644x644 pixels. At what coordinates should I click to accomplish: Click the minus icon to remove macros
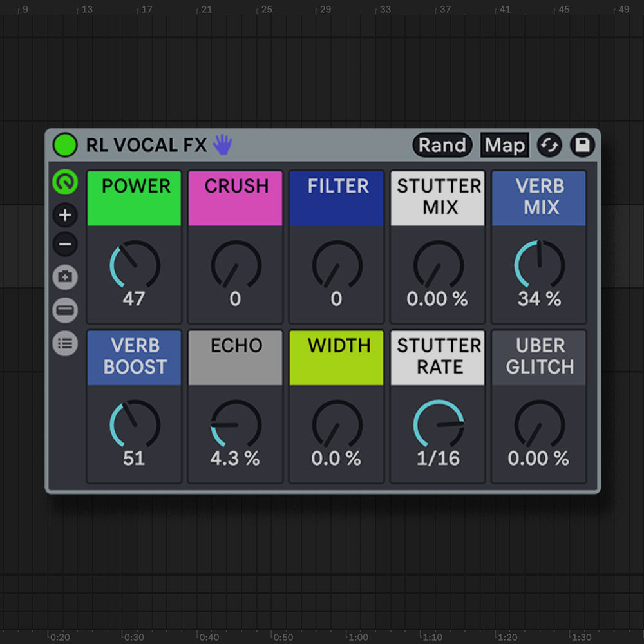point(65,245)
